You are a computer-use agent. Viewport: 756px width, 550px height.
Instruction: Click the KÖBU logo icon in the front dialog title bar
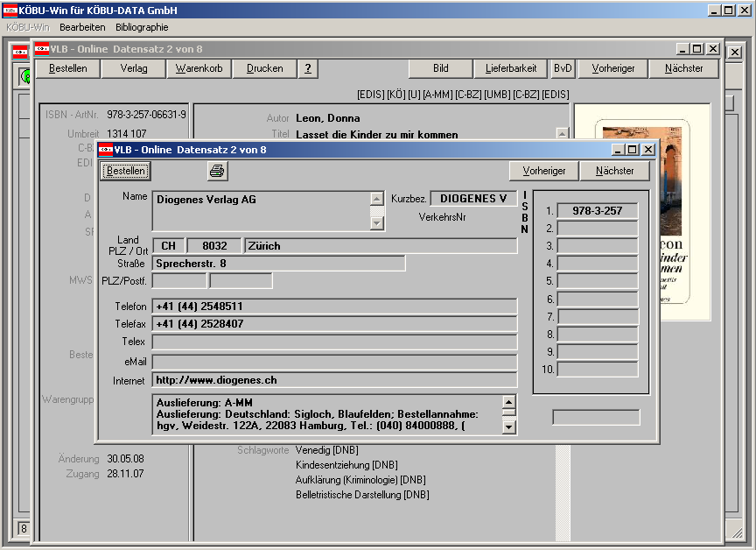[x=106, y=150]
